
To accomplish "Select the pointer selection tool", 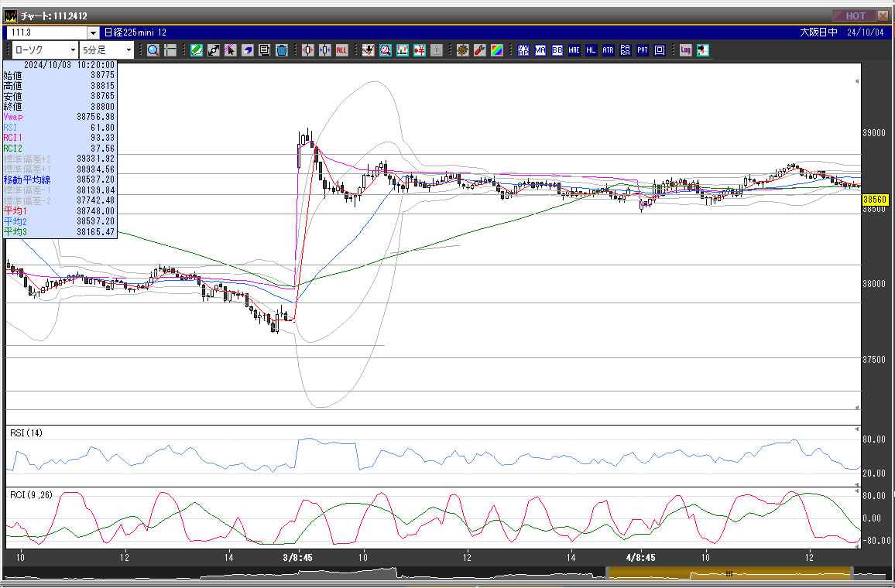I will click(230, 50).
